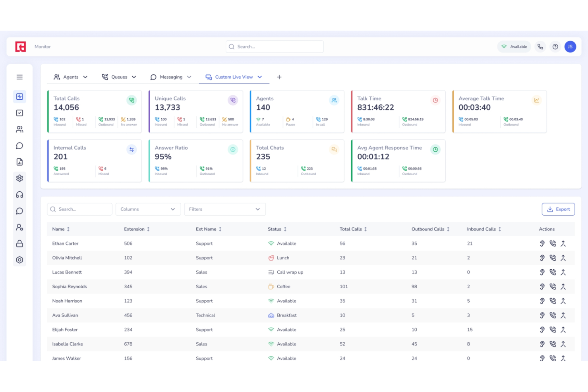This screenshot has height=392, width=588.
Task: Focus the agent table search field
Action: [x=79, y=209]
